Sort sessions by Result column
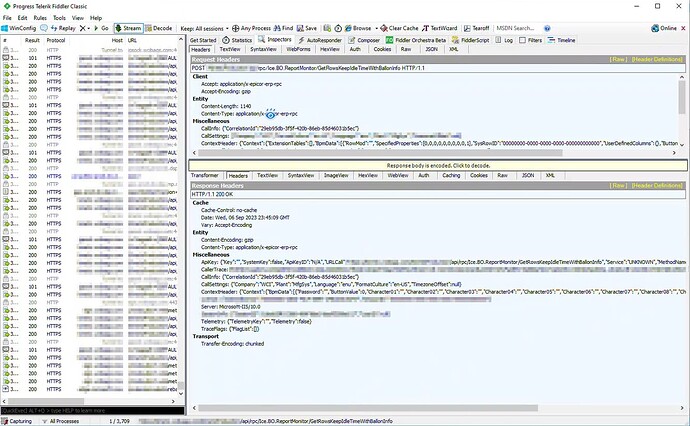The image size is (690, 426). (33, 40)
